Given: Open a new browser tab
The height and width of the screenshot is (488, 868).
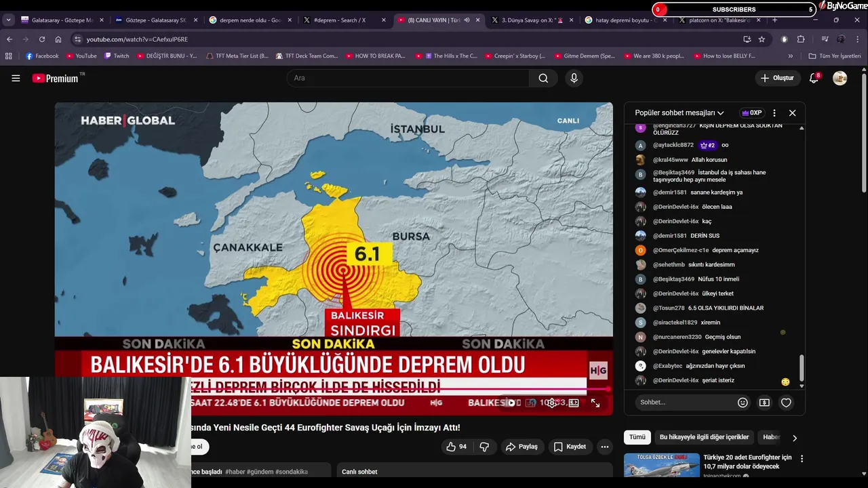Looking at the screenshot, I should 774,20.
